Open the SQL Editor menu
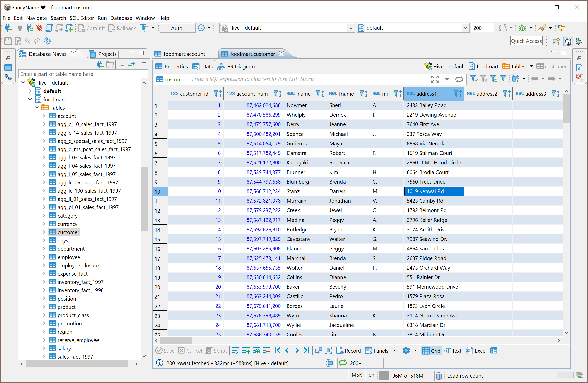588x383 pixels. click(81, 18)
